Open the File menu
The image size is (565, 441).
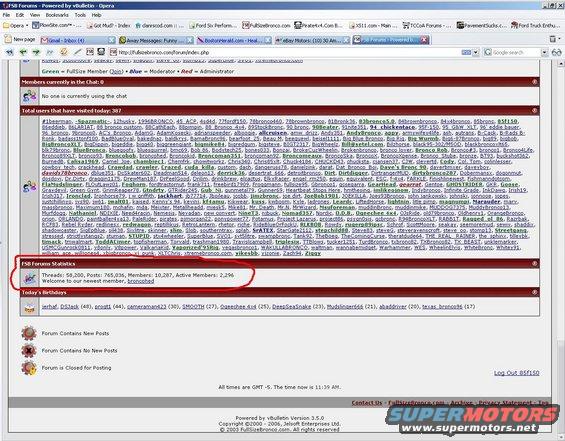(x=6, y=15)
